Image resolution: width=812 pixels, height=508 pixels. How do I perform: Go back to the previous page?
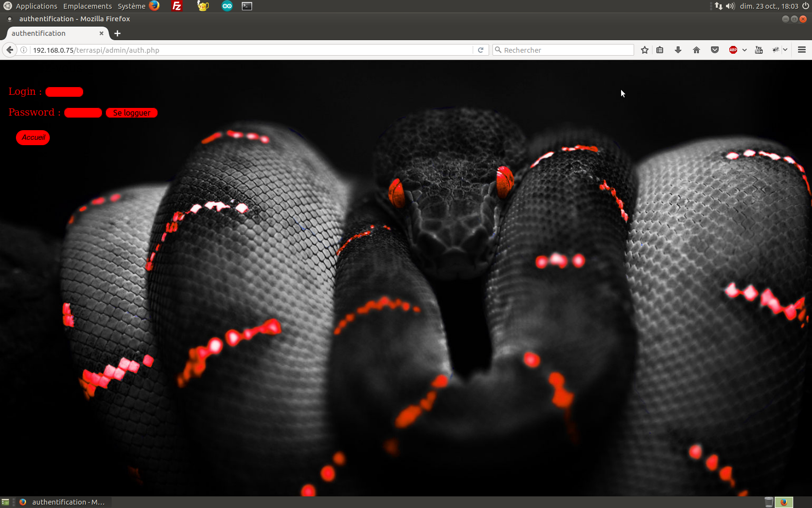point(10,50)
